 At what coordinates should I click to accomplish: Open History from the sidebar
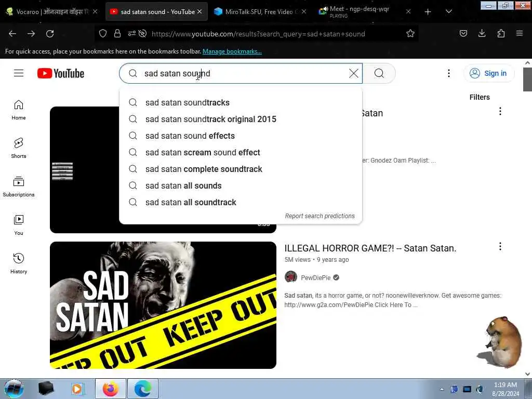(x=19, y=263)
